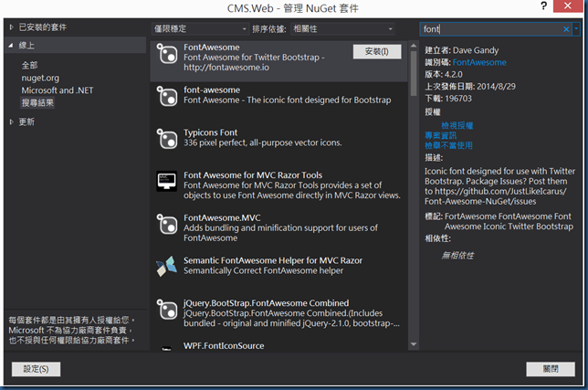Click the FontAwesome package icon
Screen dimensions: 588x390
166,54
